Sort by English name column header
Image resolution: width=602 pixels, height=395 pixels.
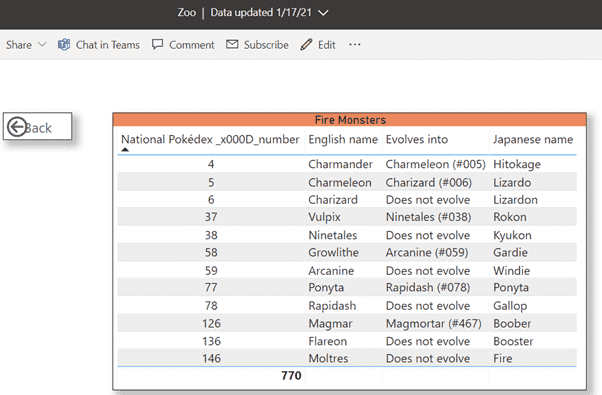[x=343, y=139]
